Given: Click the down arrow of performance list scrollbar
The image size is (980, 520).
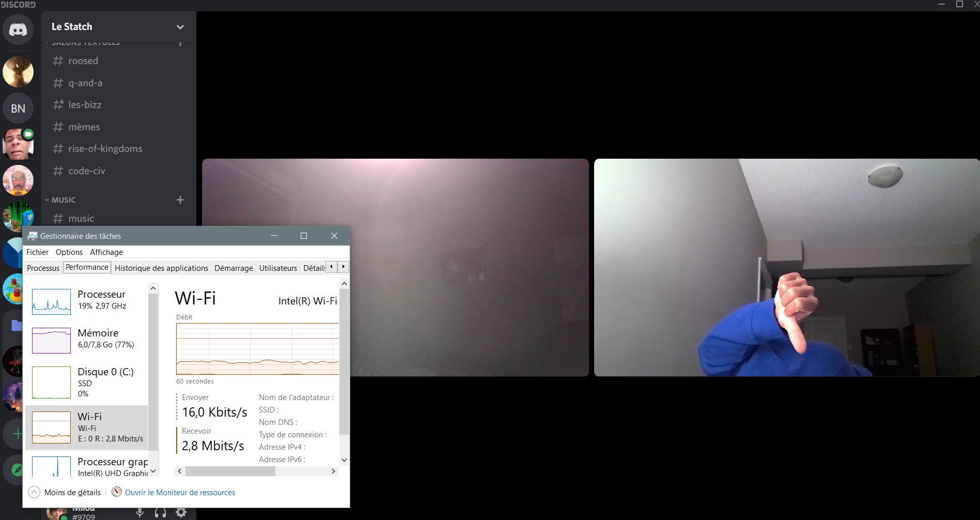Looking at the screenshot, I should click(153, 471).
